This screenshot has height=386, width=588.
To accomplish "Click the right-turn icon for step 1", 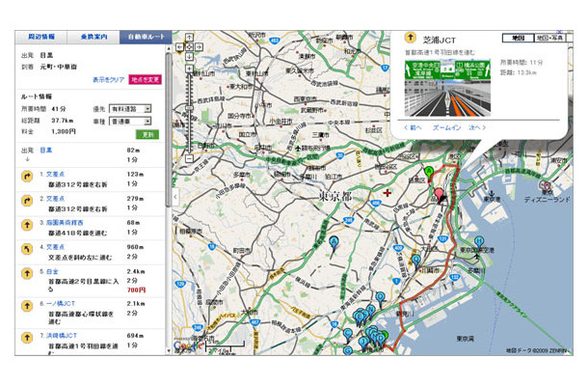I will [x=27, y=176].
